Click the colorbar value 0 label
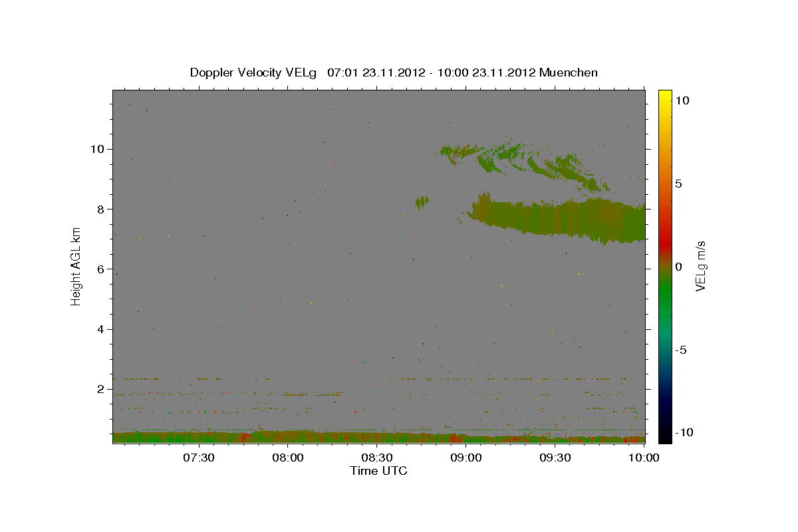This screenshot has width=798, height=532. pos(680,267)
